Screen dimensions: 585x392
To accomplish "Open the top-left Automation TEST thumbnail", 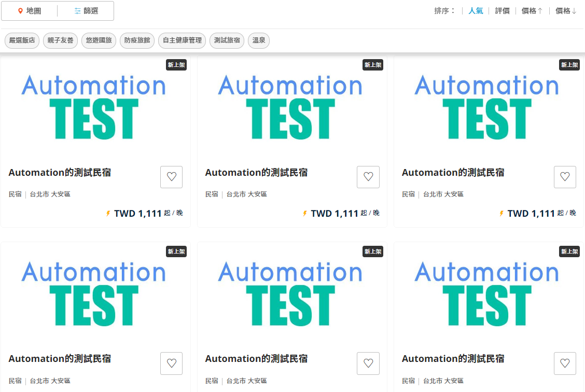I will tap(95, 107).
